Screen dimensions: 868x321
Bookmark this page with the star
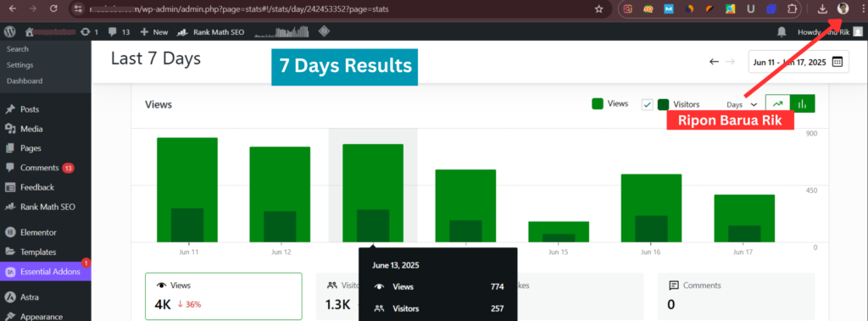pyautogui.click(x=598, y=8)
